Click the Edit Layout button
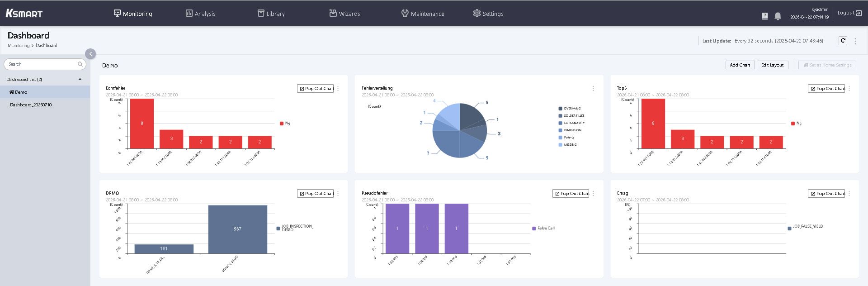 [772, 65]
